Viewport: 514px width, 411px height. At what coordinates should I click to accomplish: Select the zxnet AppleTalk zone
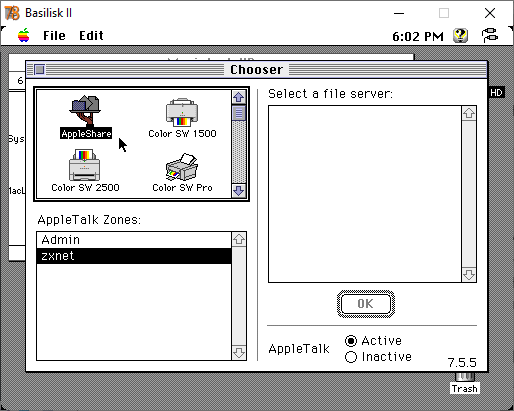134,256
